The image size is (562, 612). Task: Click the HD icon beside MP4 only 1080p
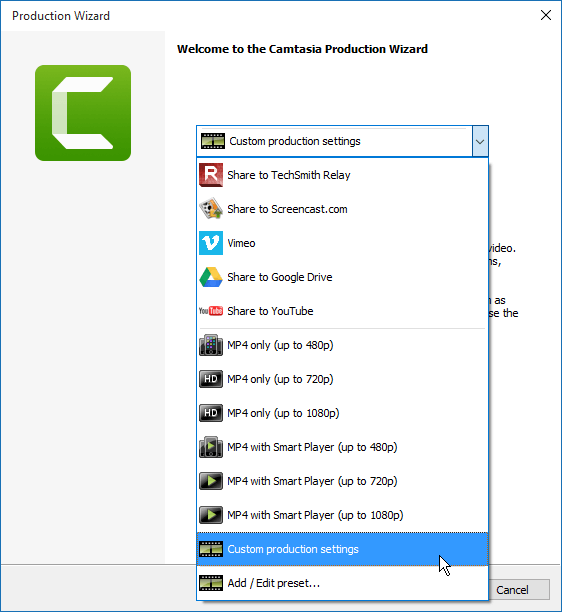(x=211, y=413)
